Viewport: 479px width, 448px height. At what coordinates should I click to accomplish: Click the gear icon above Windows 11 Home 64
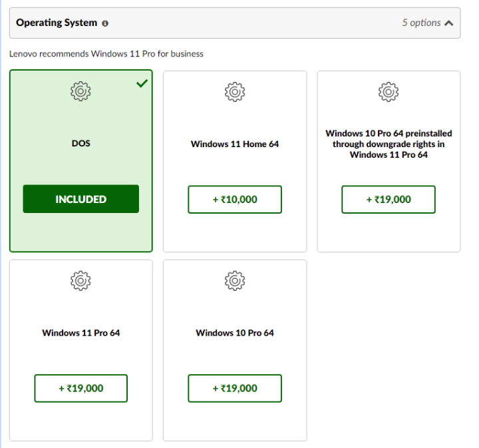[234, 91]
